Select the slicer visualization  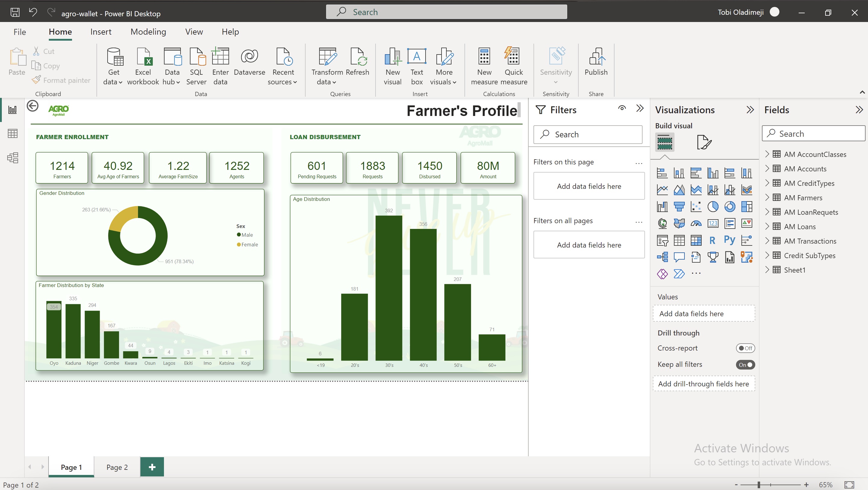click(662, 240)
